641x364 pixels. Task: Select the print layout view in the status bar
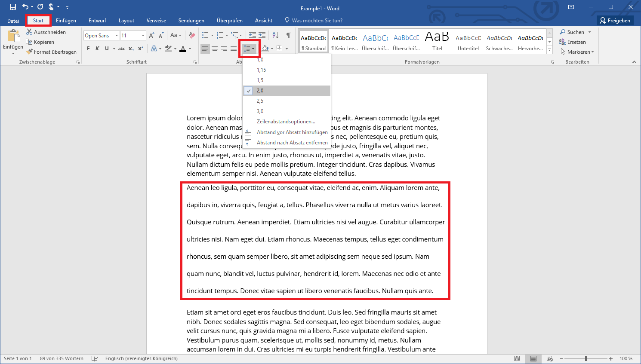pos(533,358)
